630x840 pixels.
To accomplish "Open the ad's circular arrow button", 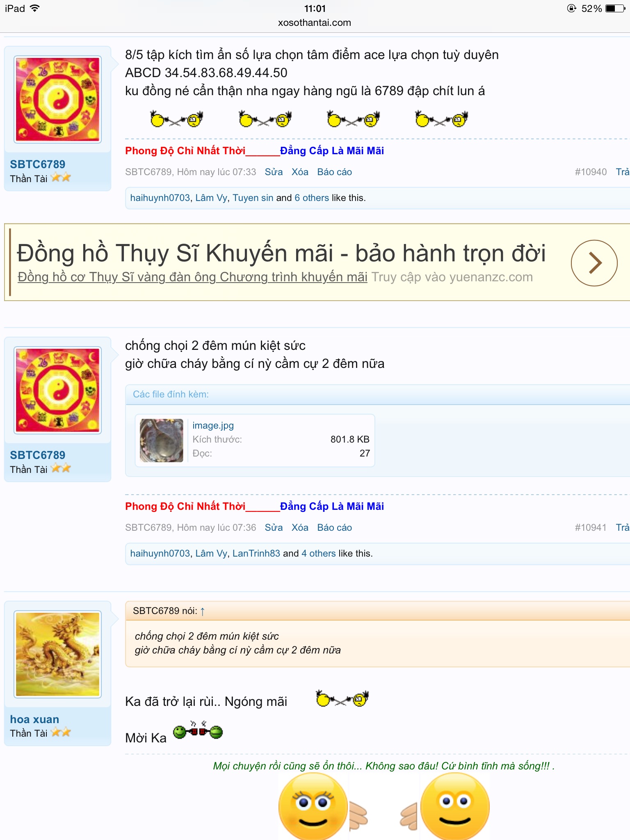I will tap(594, 263).
